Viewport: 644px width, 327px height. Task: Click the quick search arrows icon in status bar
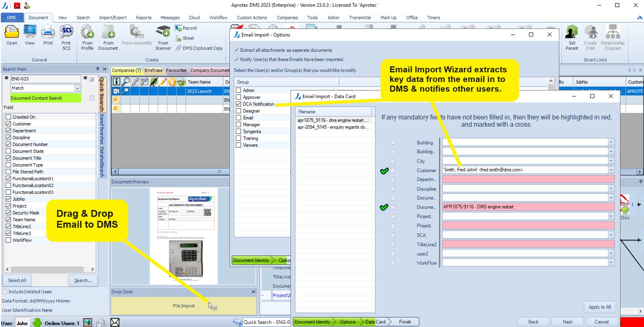pyautogui.click(x=237, y=322)
